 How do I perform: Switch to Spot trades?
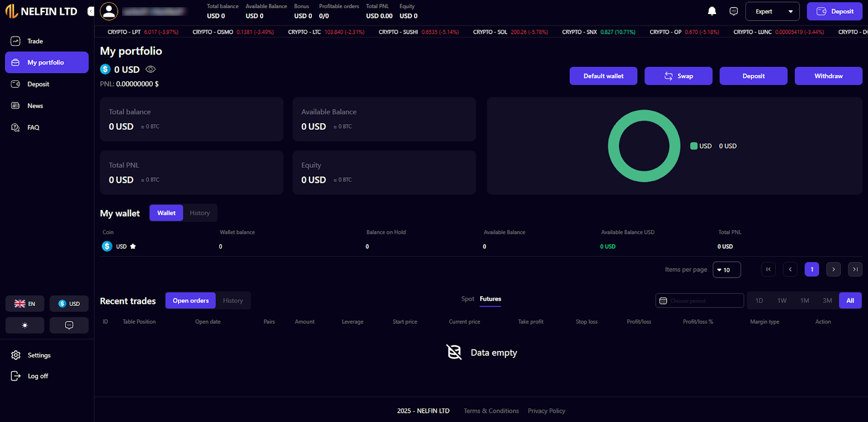pyautogui.click(x=468, y=299)
